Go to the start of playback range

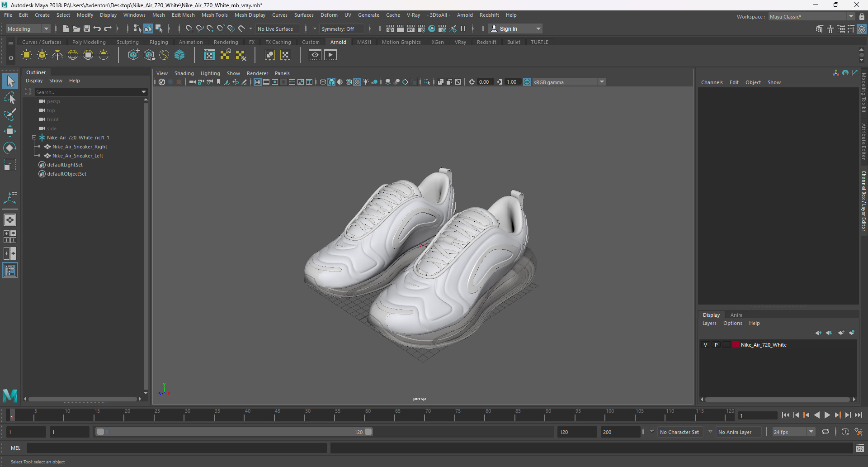(x=786, y=415)
